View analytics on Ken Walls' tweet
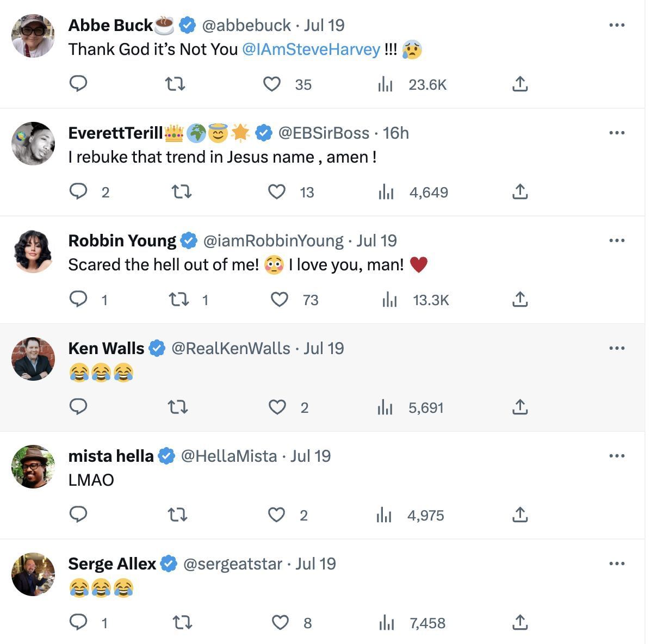The image size is (657, 644). (x=385, y=407)
